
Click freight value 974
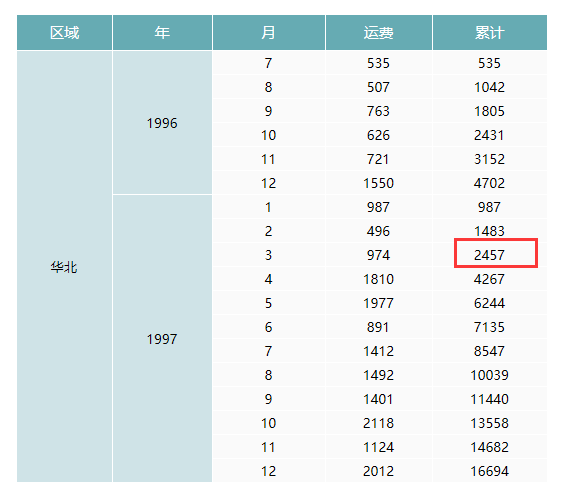[379, 255]
